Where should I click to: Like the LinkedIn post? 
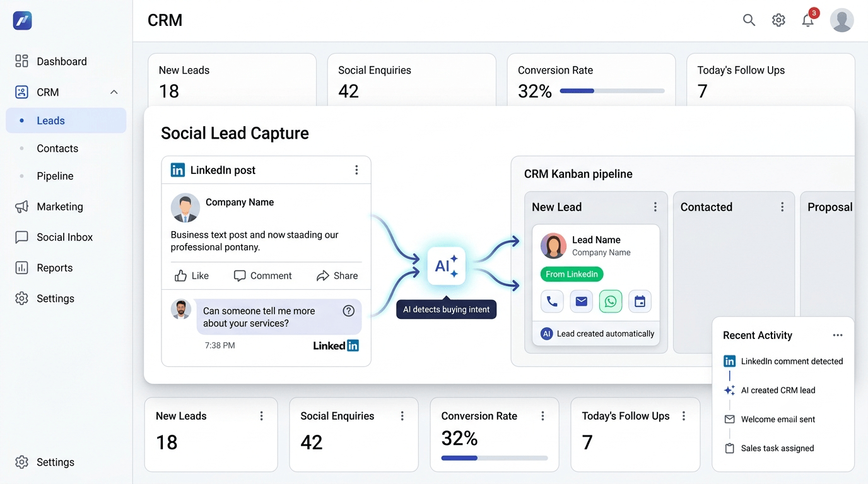[x=192, y=276]
